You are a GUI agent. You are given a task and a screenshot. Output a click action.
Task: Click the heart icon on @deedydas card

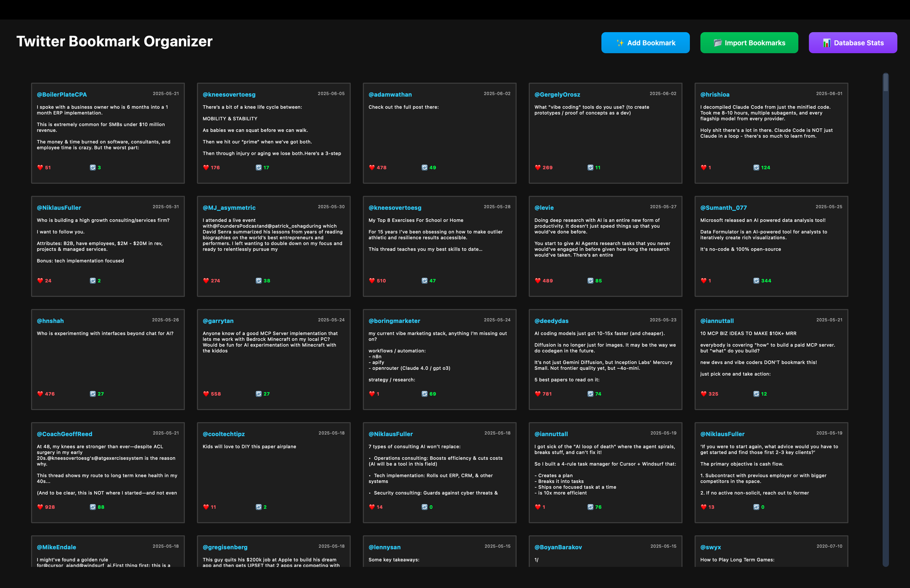point(538,394)
